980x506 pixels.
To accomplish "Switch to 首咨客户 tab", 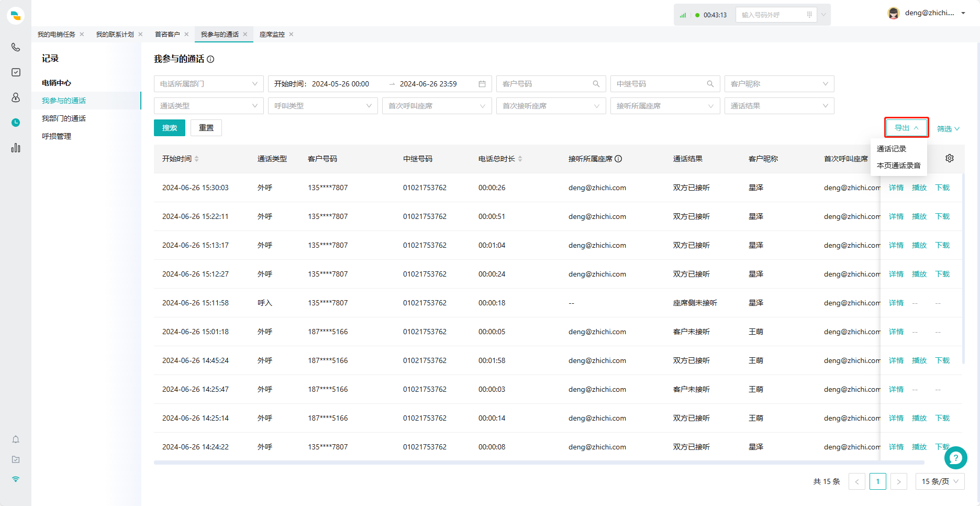I will [168, 35].
